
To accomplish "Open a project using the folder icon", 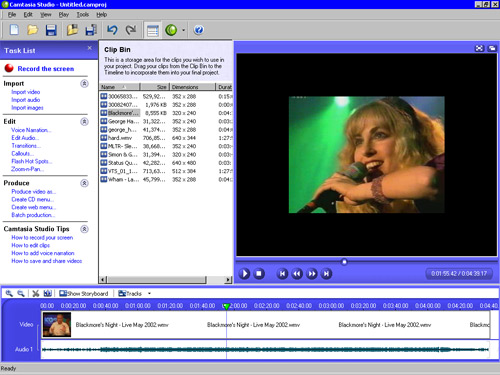I will click(32, 30).
